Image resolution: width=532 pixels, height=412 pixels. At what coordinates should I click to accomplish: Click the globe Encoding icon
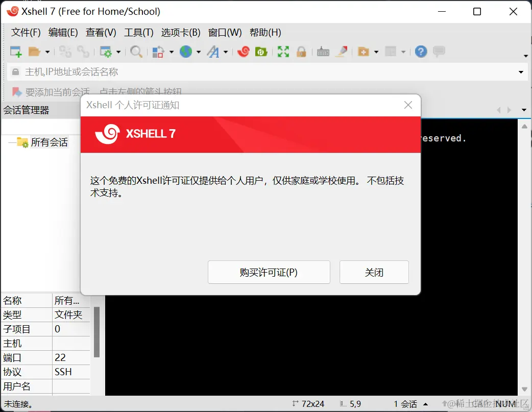[186, 52]
